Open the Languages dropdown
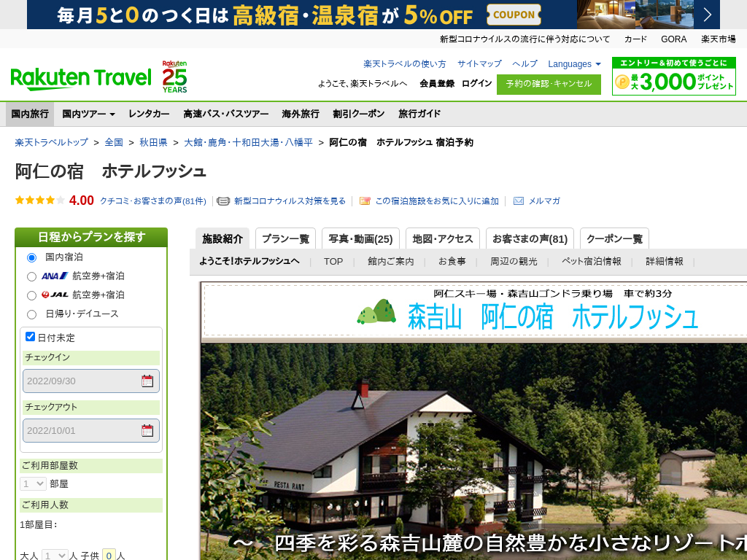The height and width of the screenshot is (560, 747). [575, 64]
